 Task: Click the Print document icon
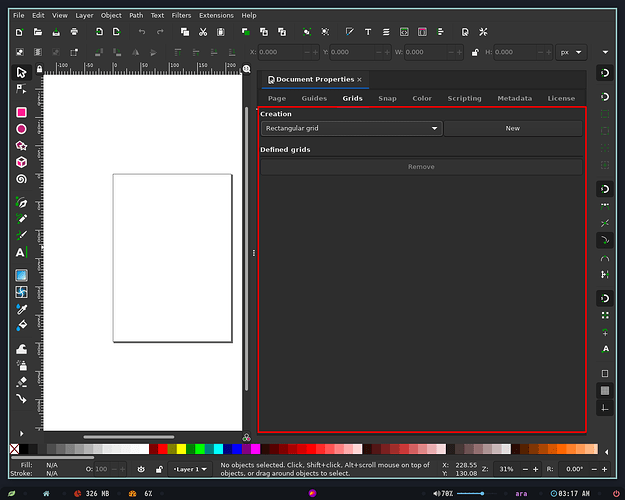(x=74, y=32)
